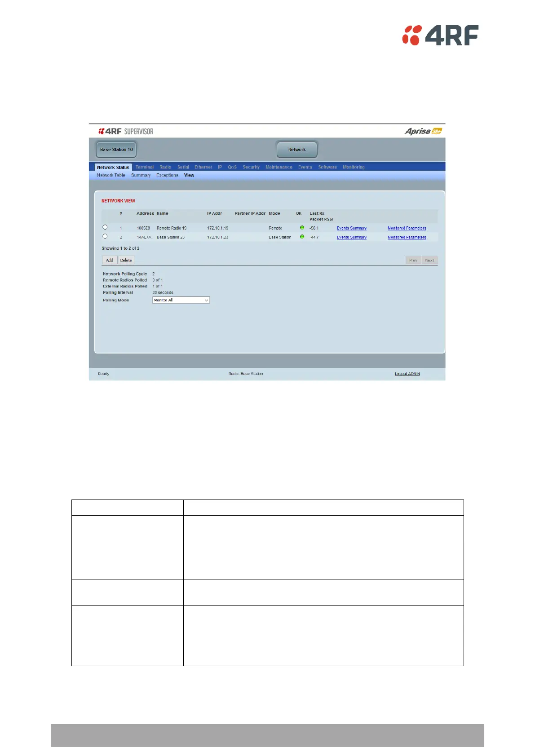
Task: Click the Partner IP Addr column header
Action: [250, 213]
